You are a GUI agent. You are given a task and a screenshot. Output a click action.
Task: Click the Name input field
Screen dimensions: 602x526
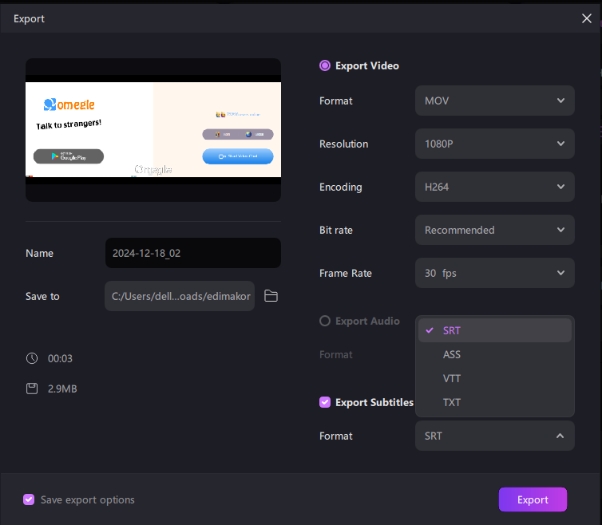[192, 253]
